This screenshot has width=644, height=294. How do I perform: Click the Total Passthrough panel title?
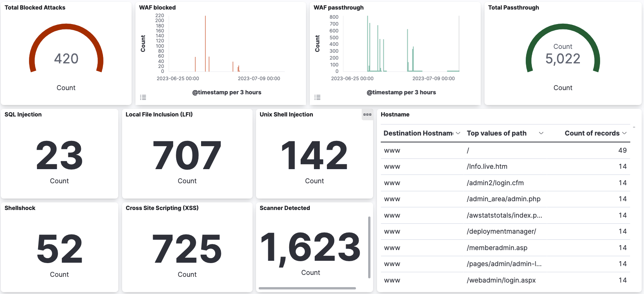pos(514,8)
